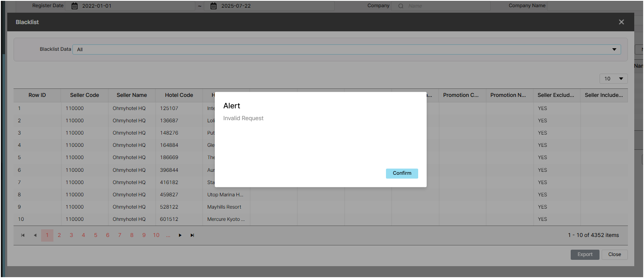Screen dimensions: 644x278
Task: Select page 4 in pagination
Action: 83,235
